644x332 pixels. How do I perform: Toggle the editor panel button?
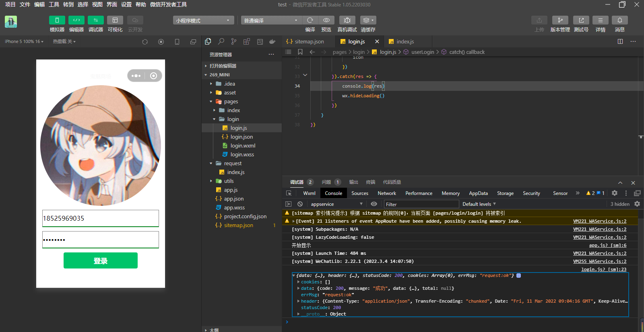[76, 20]
